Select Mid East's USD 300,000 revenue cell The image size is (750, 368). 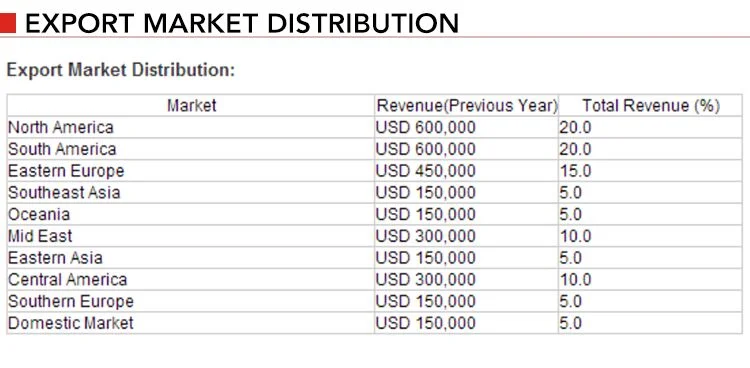(426, 236)
